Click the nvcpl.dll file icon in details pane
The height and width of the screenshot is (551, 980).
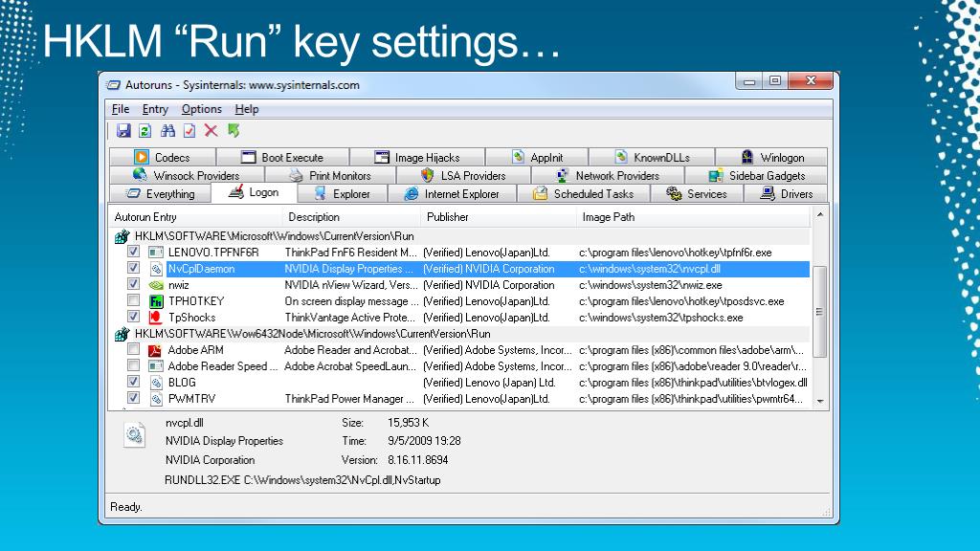tap(134, 434)
